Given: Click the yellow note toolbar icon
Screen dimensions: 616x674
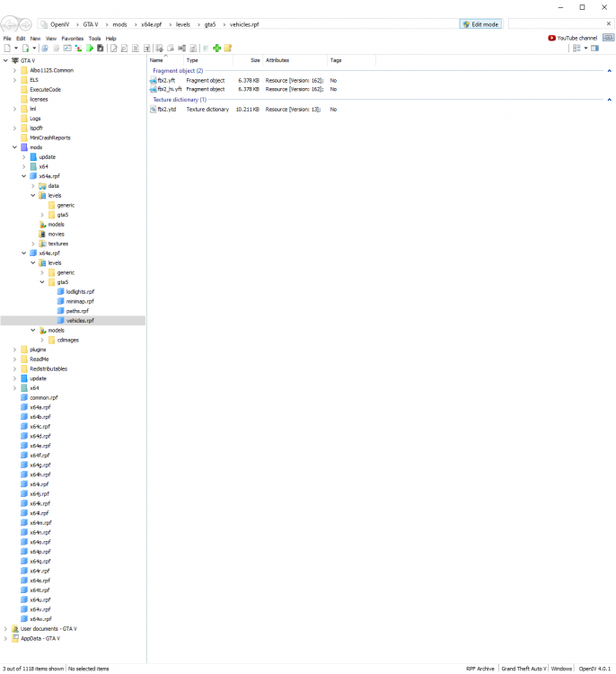Looking at the screenshot, I should (x=228, y=49).
